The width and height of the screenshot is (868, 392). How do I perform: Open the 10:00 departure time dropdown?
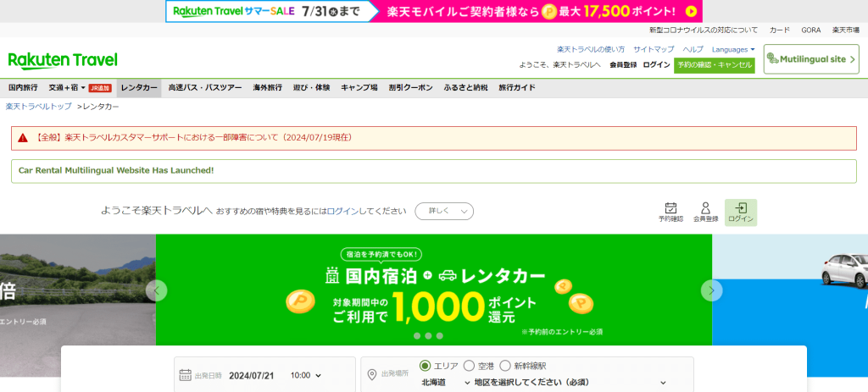[x=305, y=375]
